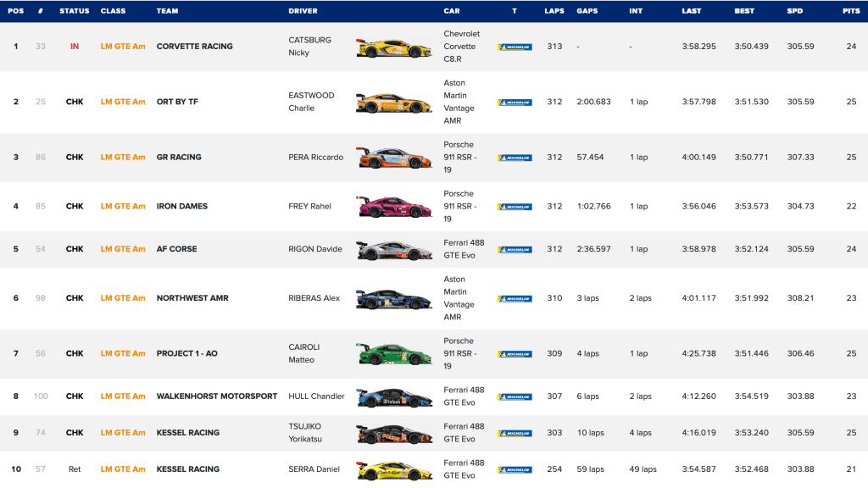Sort by the STATUS column header
868x488 pixels.
tap(75, 11)
